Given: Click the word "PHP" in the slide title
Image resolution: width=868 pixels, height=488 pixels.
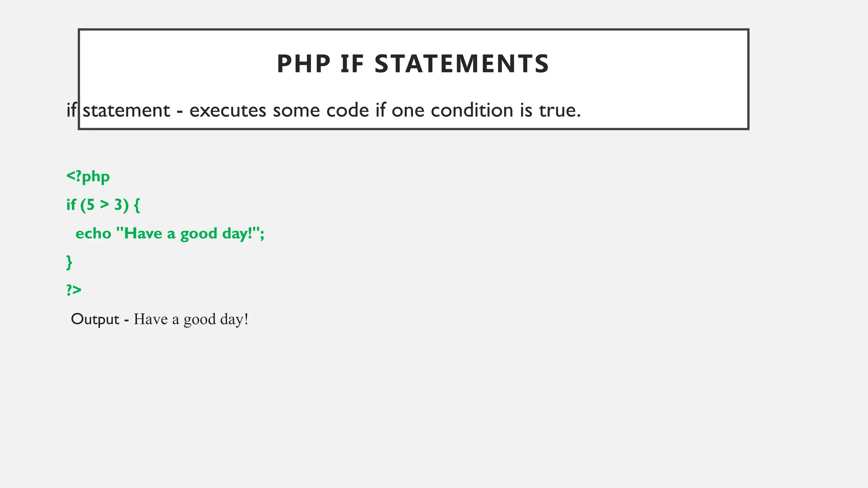Looking at the screenshot, I should coord(303,64).
